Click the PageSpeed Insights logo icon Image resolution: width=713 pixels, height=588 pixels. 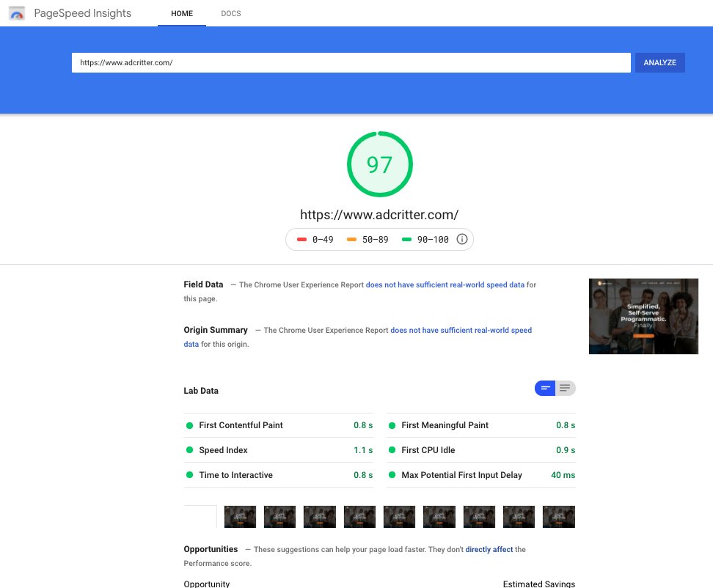click(17, 13)
